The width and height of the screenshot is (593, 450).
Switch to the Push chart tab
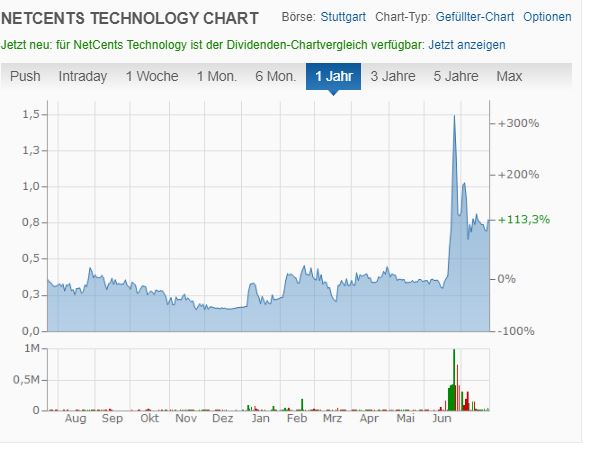coord(25,76)
